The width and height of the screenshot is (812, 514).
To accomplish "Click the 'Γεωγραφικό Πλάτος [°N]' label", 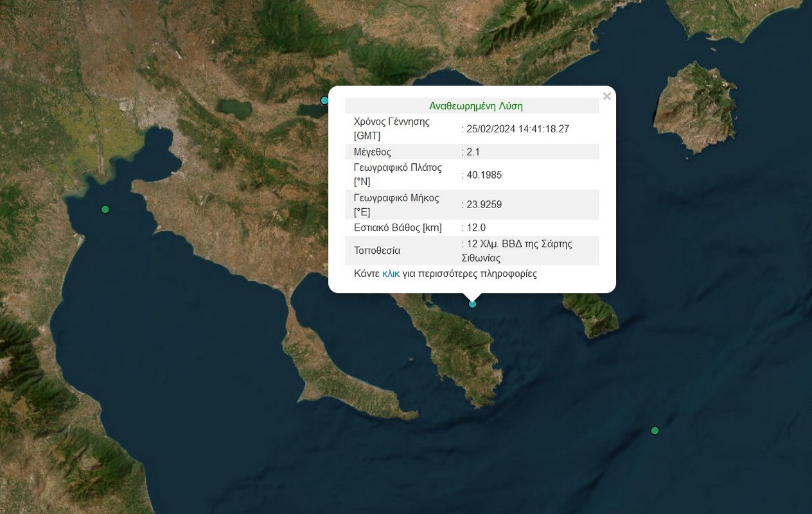I will [x=398, y=174].
